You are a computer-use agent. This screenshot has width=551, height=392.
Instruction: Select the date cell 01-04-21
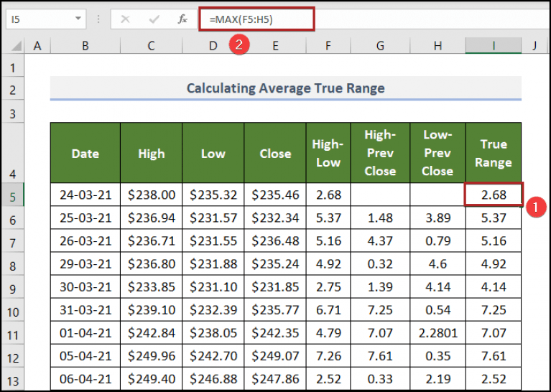click(x=85, y=333)
